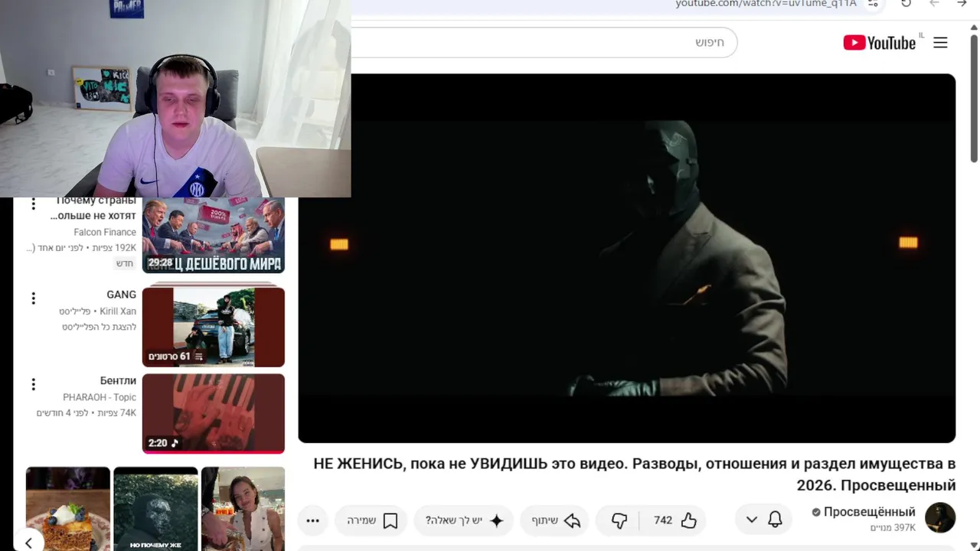
Task: Click the 29:28 duration badge
Action: tap(160, 262)
